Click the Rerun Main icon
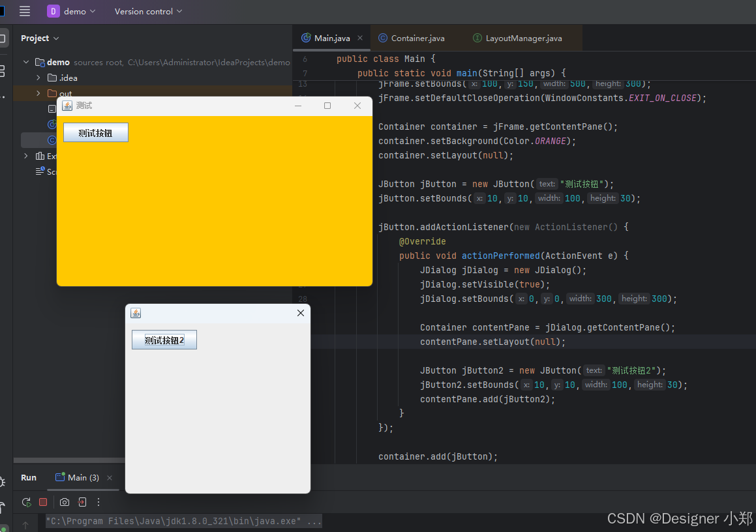Image resolution: width=756 pixels, height=532 pixels. coord(27,502)
